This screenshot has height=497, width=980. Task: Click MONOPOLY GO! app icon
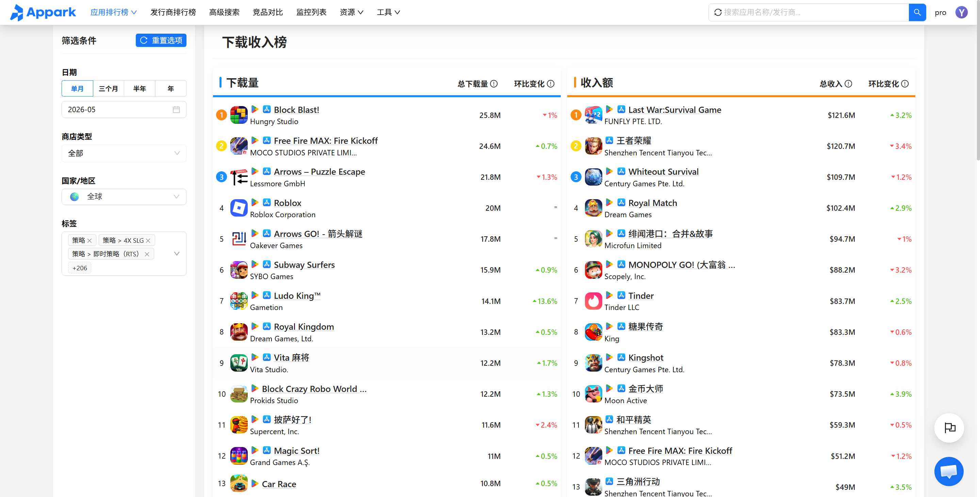593,270
